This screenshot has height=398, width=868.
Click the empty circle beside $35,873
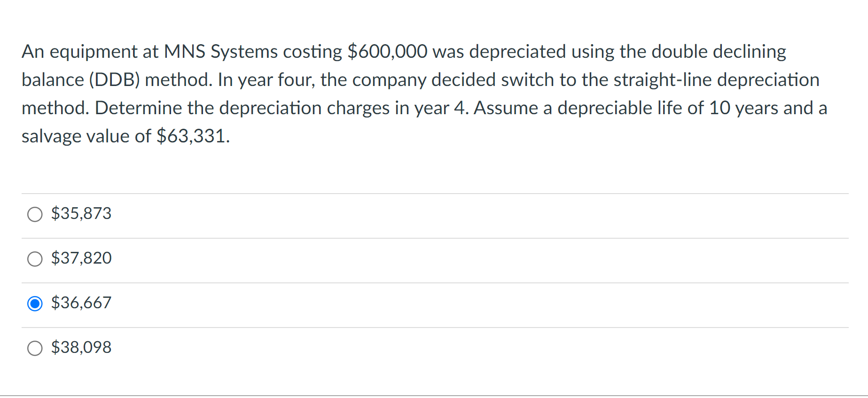34,214
